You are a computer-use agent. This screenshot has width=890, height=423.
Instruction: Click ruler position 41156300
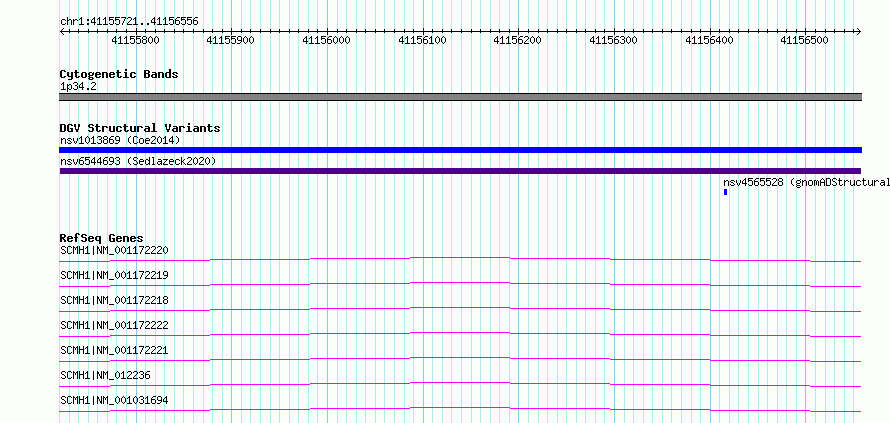(x=614, y=40)
